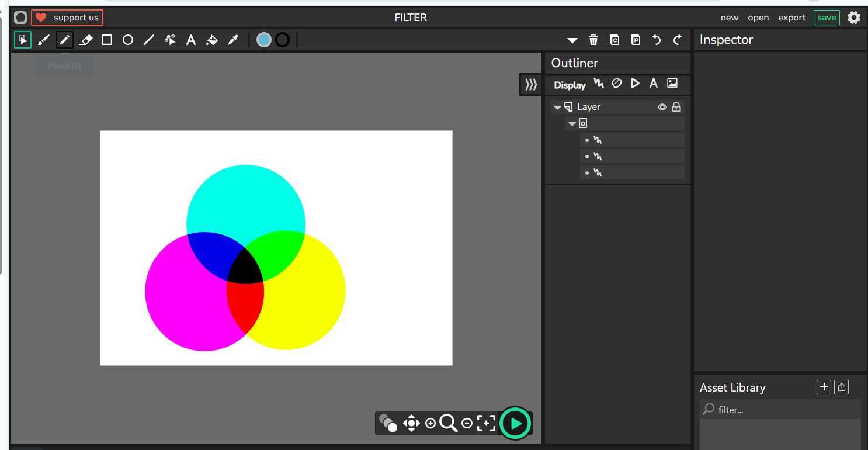This screenshot has width=868, height=450.
Task: Collapse the frame node under Layer
Action: pos(572,123)
